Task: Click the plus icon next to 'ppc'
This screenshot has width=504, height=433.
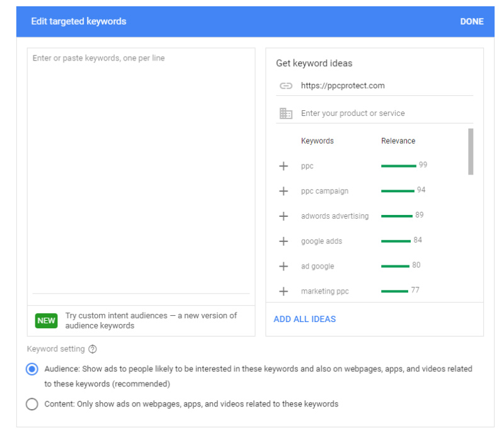Action: point(283,166)
